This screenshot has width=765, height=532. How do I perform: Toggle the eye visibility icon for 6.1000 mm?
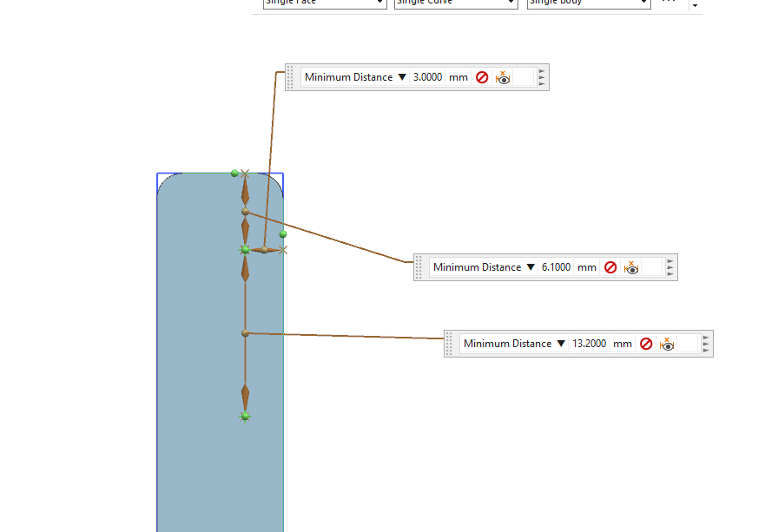[631, 267]
